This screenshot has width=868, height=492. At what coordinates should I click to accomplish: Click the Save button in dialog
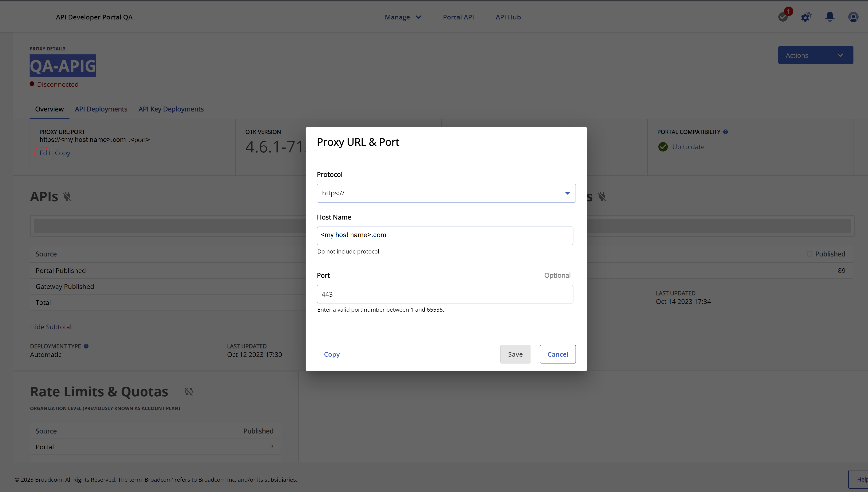pyautogui.click(x=515, y=354)
